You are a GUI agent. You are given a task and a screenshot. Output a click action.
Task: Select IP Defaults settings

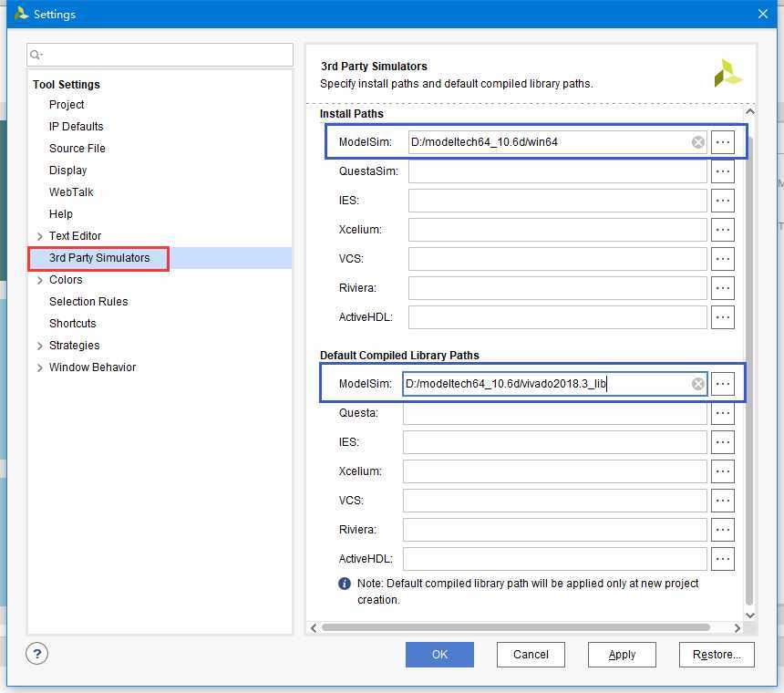coord(76,127)
